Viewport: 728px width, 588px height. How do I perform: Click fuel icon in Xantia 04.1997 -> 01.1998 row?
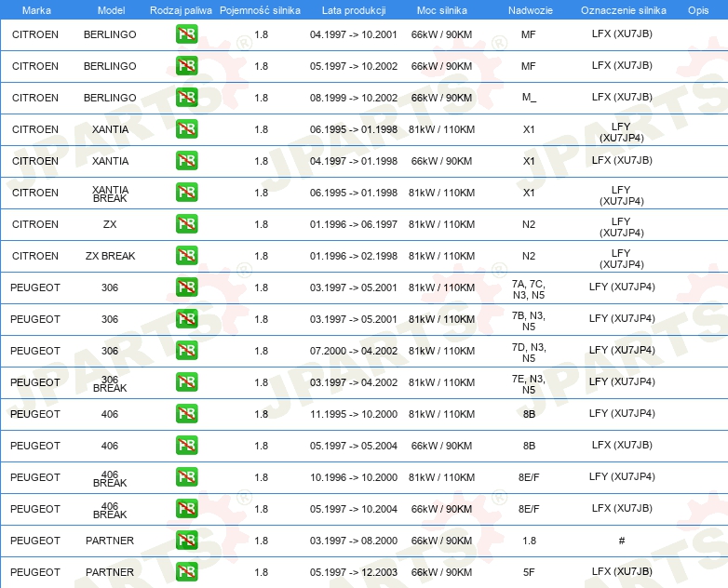coord(186,160)
